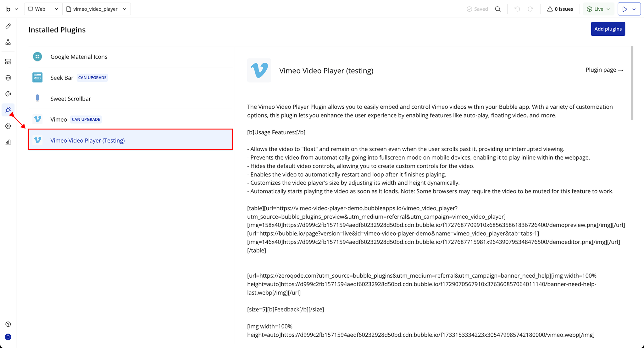Follow the Plugin page link
644x348 pixels.
tap(604, 70)
